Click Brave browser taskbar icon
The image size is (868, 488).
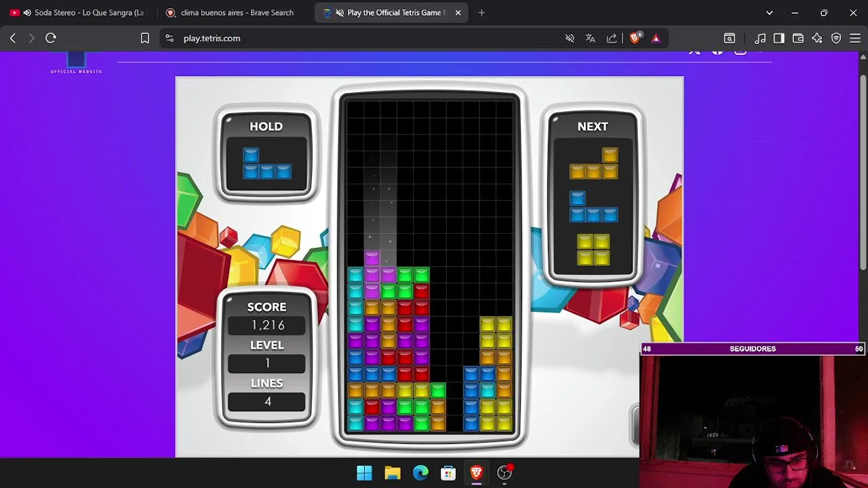point(476,472)
